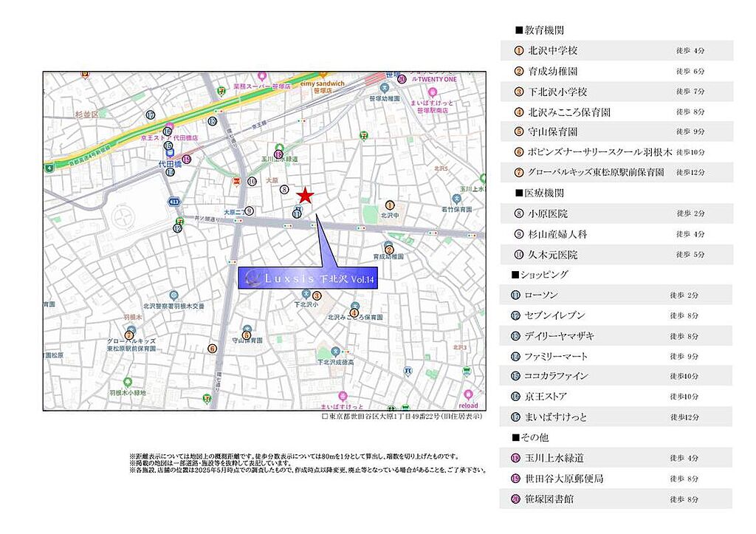Select 北沢中学校 row in legend list
Viewport: 756px width, 534px height.
(x=616, y=51)
